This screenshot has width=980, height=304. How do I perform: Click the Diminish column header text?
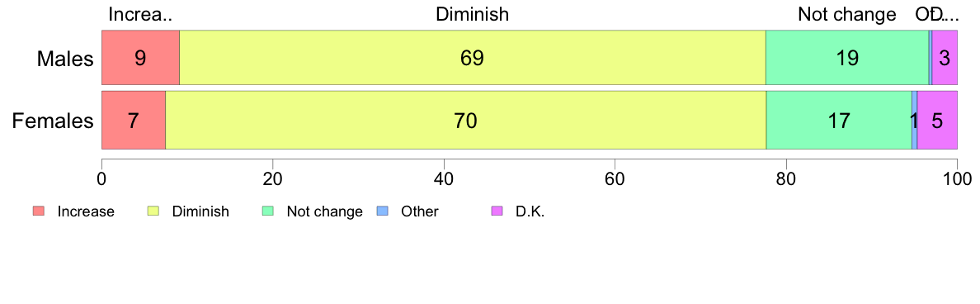click(473, 14)
